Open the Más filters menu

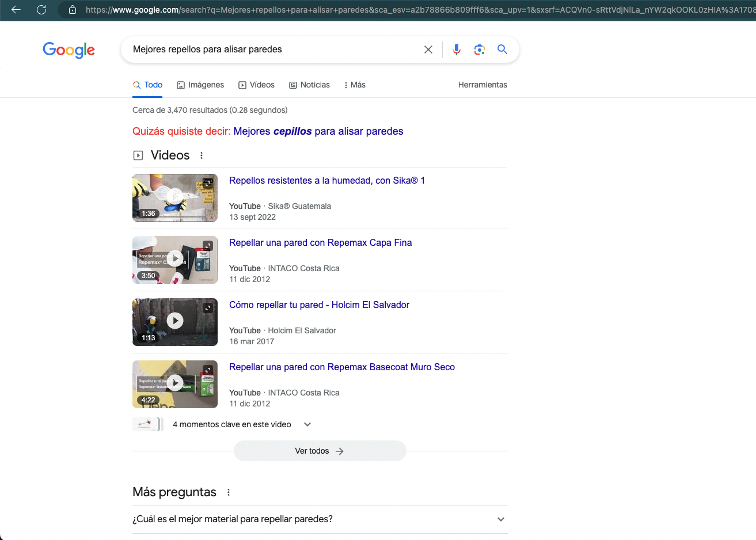[x=355, y=85]
